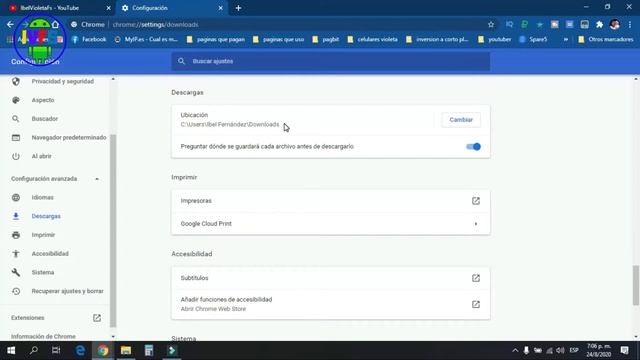Collapse Configuración avanzada section

coord(55,179)
